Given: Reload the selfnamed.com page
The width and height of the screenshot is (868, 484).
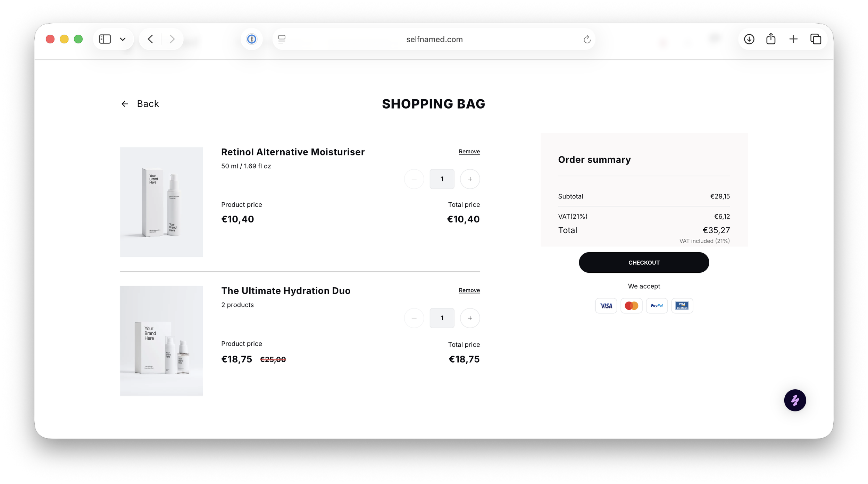Looking at the screenshot, I should click(x=587, y=39).
